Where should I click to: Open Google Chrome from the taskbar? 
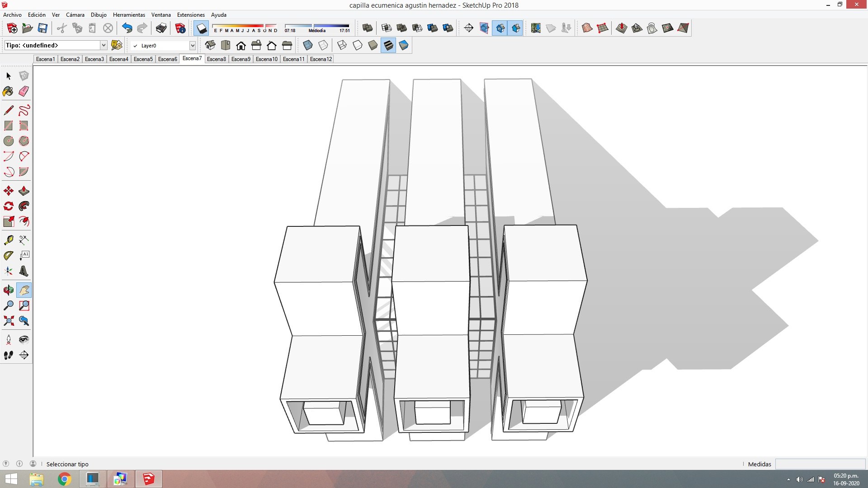65,479
